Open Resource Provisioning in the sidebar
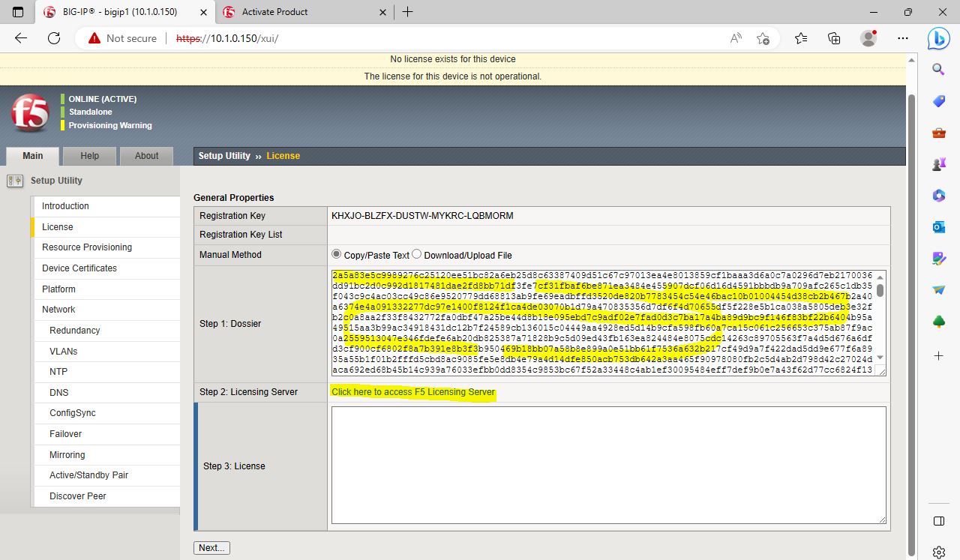960x560 pixels. pos(87,247)
